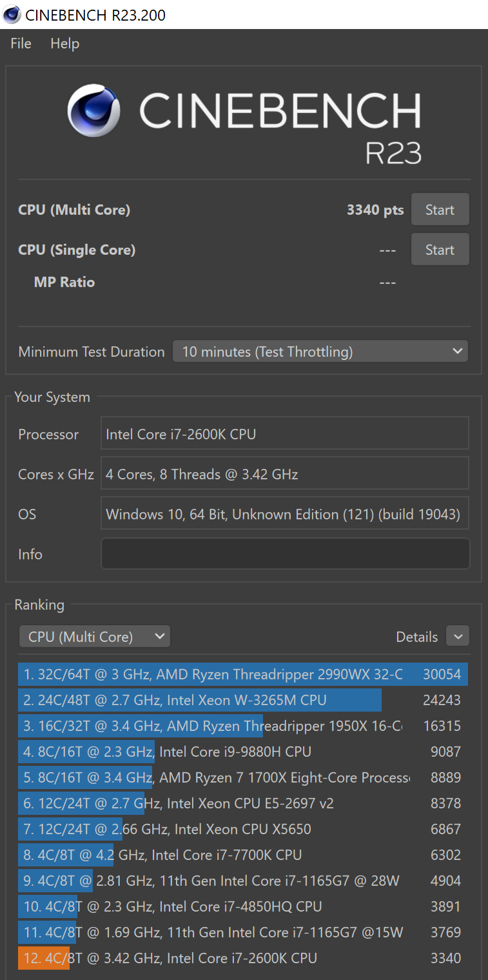Image resolution: width=488 pixels, height=980 pixels.
Task: Click the 24243 score value
Action: point(442,700)
